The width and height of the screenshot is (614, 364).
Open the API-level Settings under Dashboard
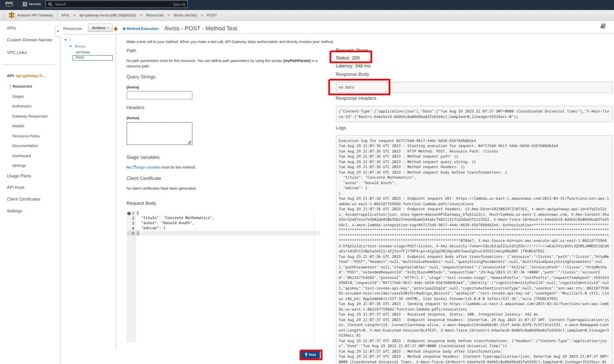(19, 165)
